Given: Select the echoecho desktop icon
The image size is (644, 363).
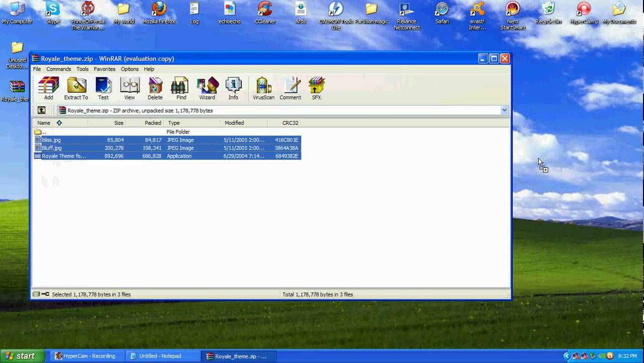Looking at the screenshot, I should [229, 13].
